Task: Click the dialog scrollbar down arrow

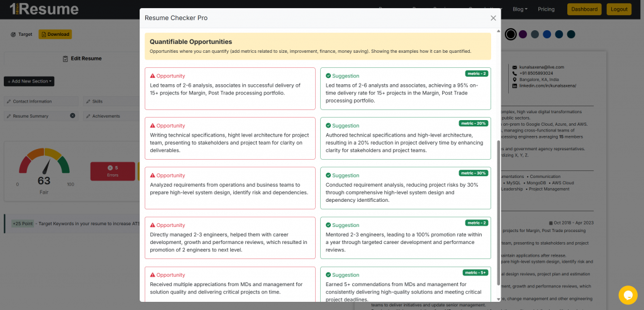Action: tap(499, 299)
